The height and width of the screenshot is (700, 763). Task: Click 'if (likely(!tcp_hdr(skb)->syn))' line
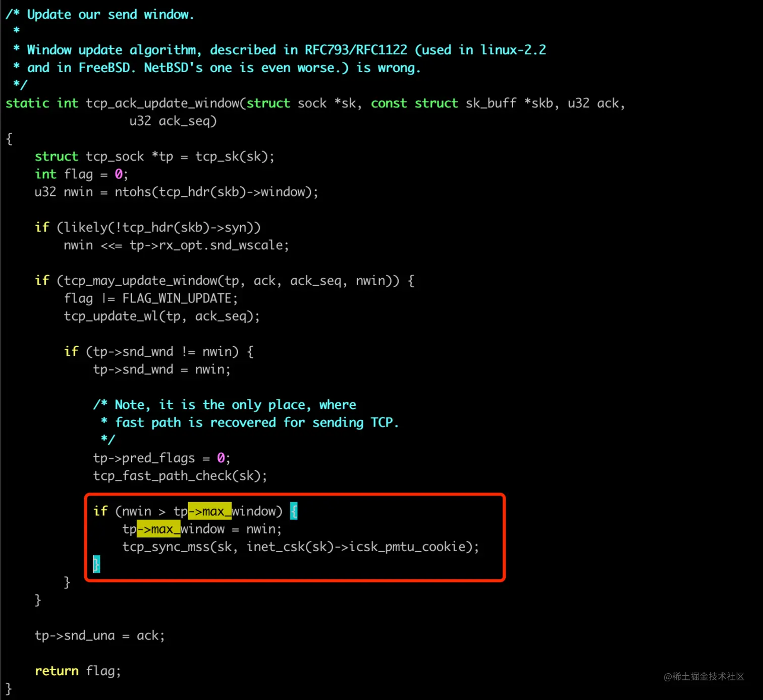point(147,228)
